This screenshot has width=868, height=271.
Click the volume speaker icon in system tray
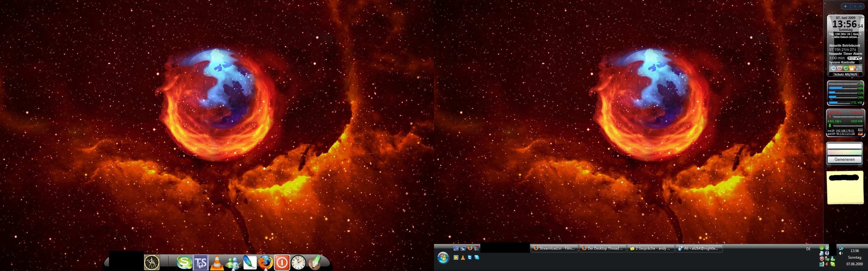pos(841,253)
